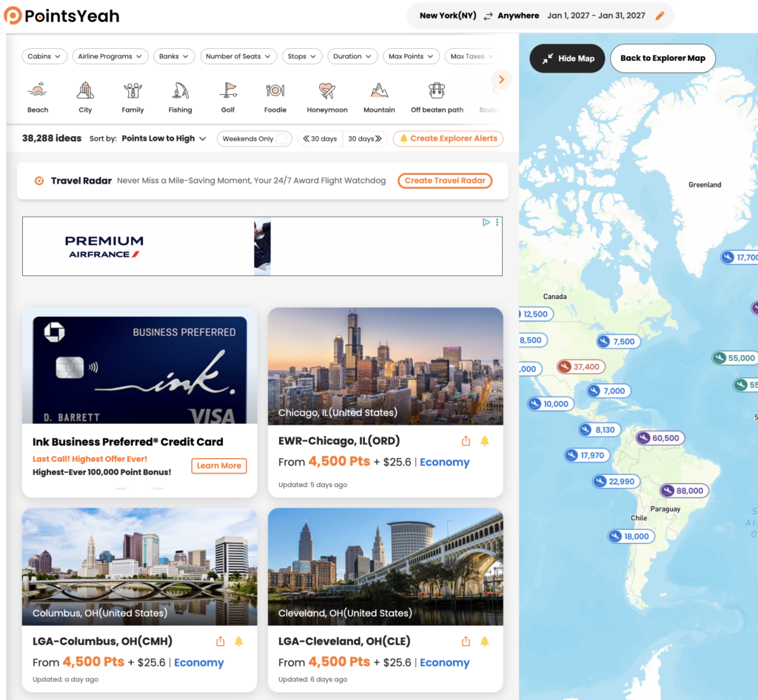Click the PointsYeah logo
The height and width of the screenshot is (700, 758).
pyautogui.click(x=61, y=16)
